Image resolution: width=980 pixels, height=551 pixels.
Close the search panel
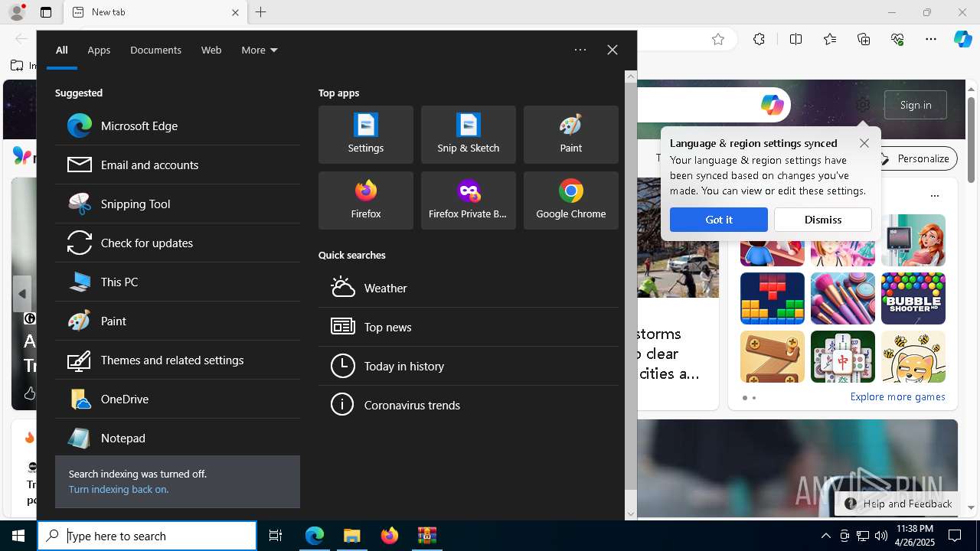(612, 50)
